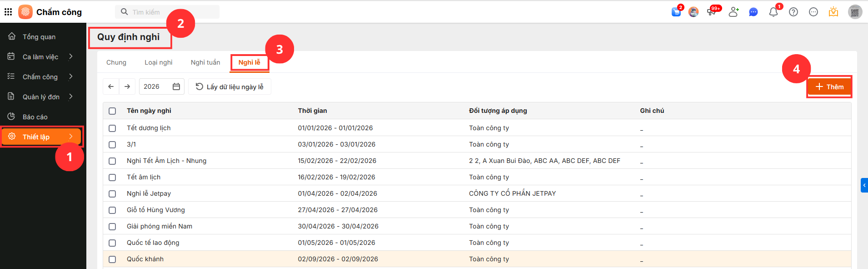Go to next year arrow

click(x=127, y=86)
